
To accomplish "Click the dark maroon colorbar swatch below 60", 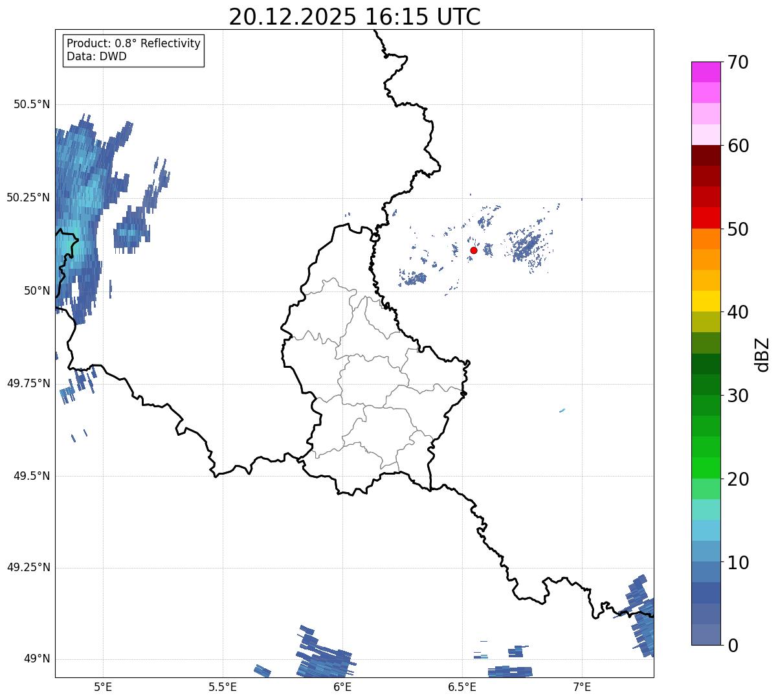I will point(706,155).
